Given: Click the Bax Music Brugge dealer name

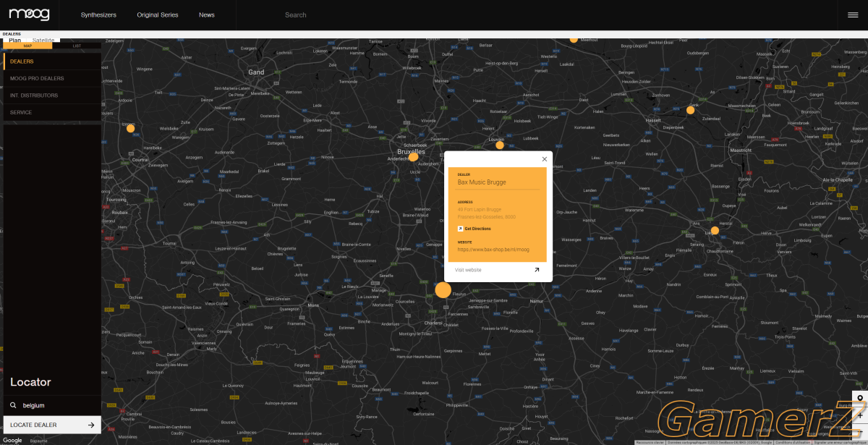Looking at the screenshot, I should click(x=482, y=182).
